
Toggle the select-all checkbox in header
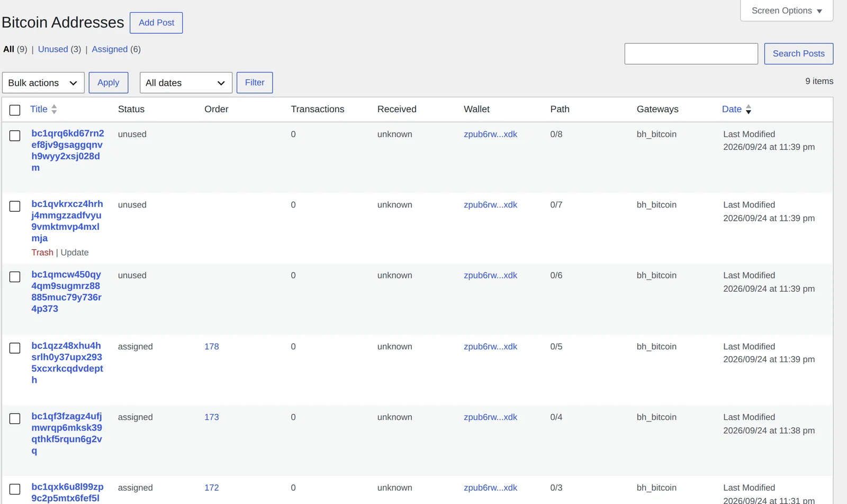point(15,110)
